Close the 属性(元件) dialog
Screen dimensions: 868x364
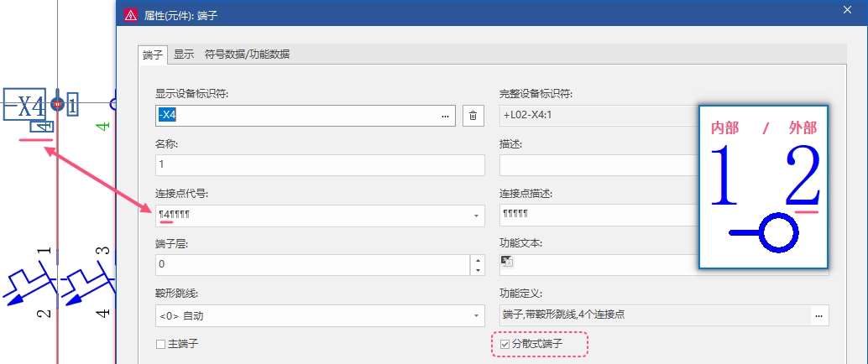coord(846,9)
